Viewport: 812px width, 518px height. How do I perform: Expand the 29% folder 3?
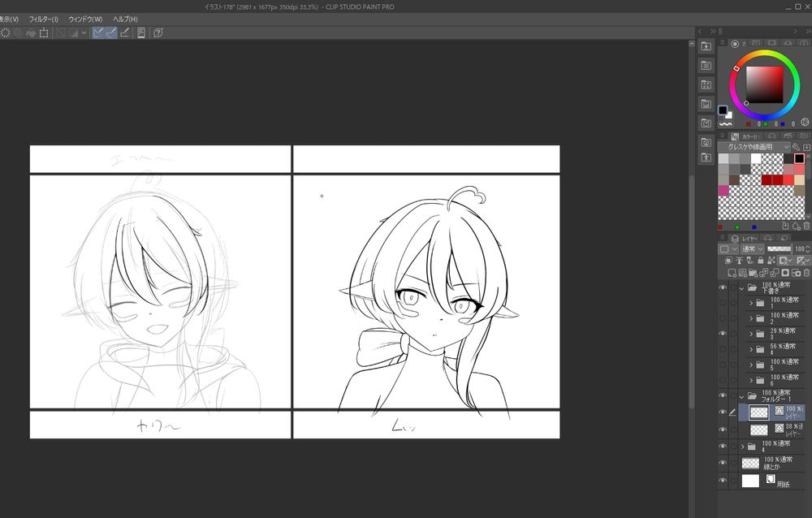(751, 335)
